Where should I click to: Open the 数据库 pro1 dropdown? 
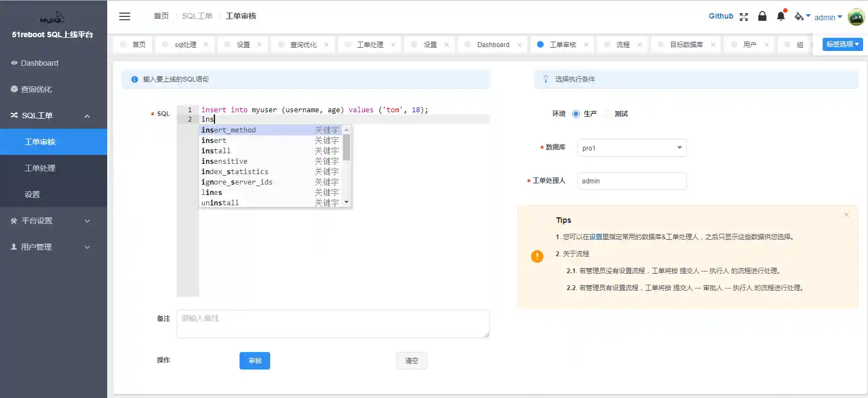632,148
